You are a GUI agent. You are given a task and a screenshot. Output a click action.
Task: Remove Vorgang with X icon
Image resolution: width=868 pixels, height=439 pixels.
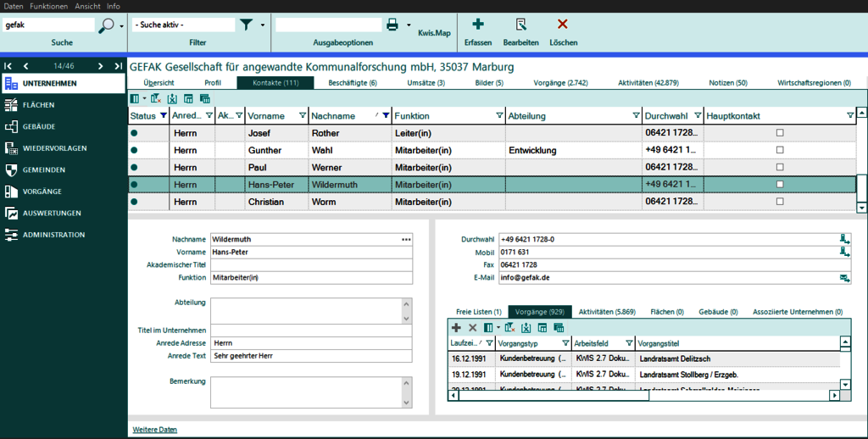(473, 328)
